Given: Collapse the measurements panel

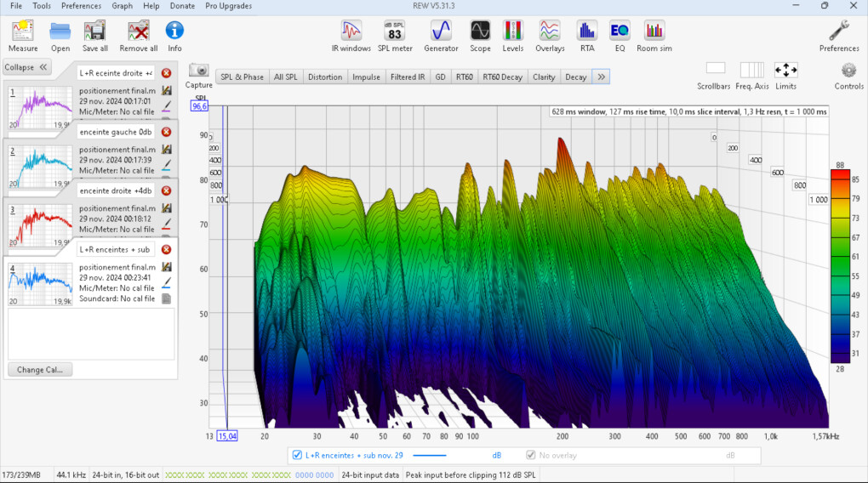Looking at the screenshot, I should point(26,67).
